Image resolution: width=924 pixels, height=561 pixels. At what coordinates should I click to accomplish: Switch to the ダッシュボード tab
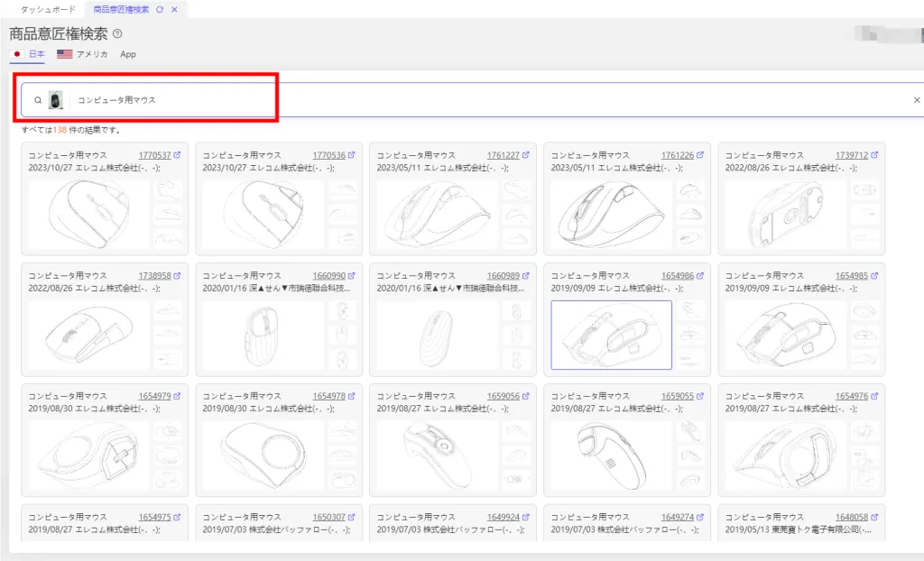[x=49, y=9]
